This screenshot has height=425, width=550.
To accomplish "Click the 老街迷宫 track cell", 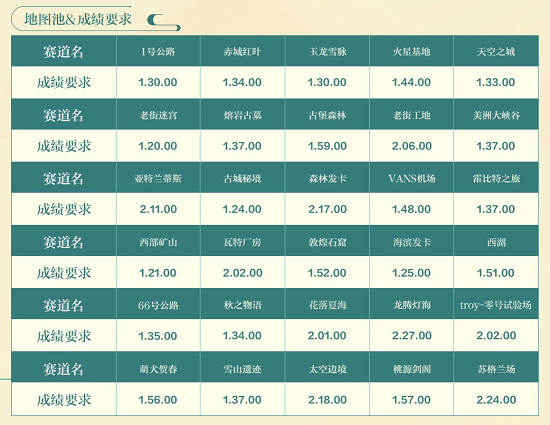I will (158, 115).
